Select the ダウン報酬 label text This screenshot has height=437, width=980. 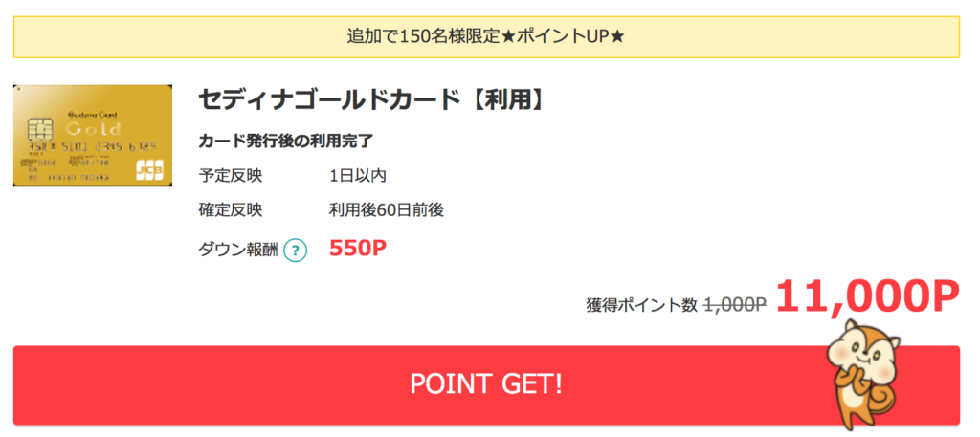pos(238,251)
